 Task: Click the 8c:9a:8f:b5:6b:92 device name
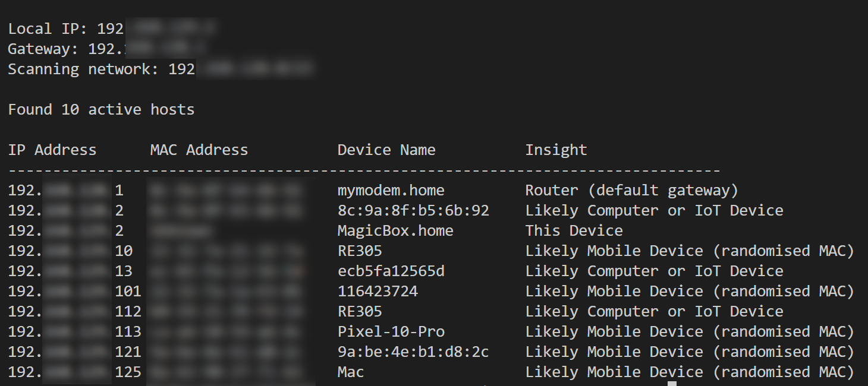click(x=413, y=211)
